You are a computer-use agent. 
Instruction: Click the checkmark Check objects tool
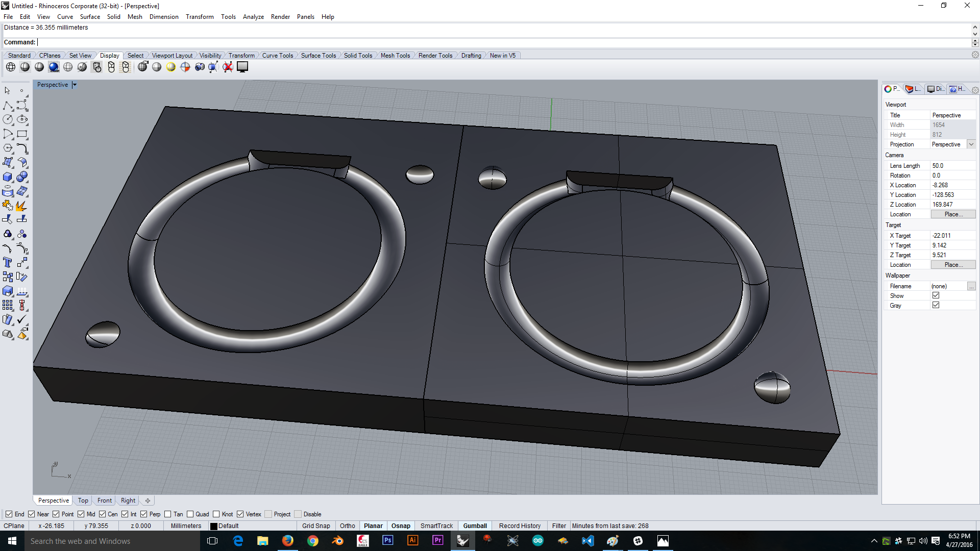point(22,320)
